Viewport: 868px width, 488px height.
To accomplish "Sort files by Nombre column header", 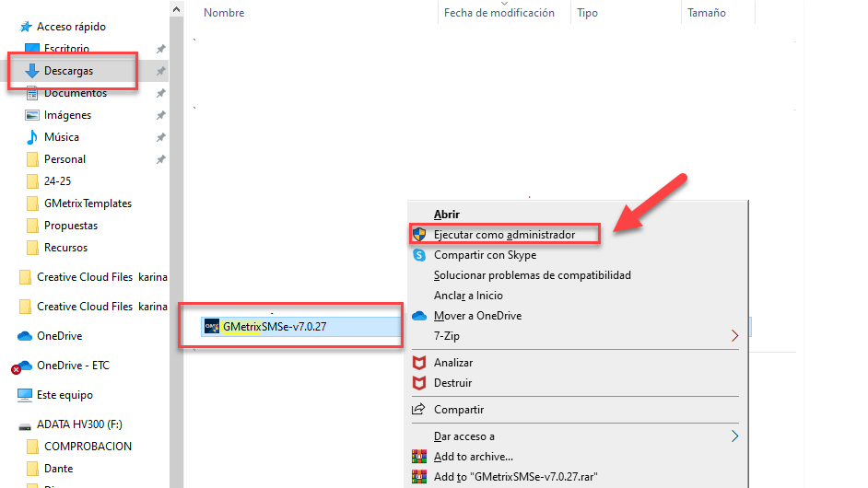I will [224, 13].
